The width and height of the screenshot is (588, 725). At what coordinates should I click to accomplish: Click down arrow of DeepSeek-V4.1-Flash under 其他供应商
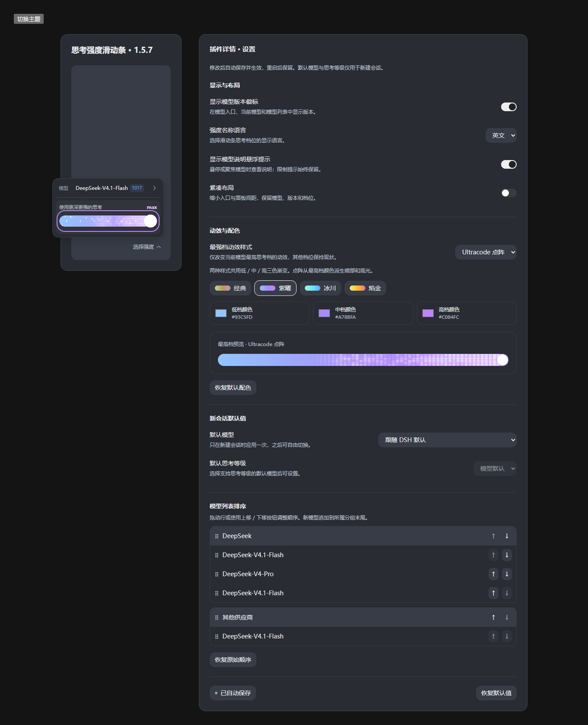[x=507, y=636]
